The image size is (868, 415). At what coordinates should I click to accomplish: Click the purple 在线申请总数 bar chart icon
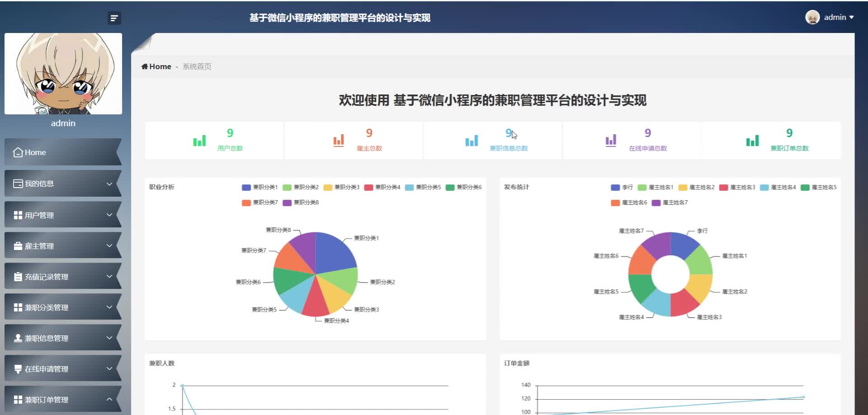pyautogui.click(x=611, y=141)
